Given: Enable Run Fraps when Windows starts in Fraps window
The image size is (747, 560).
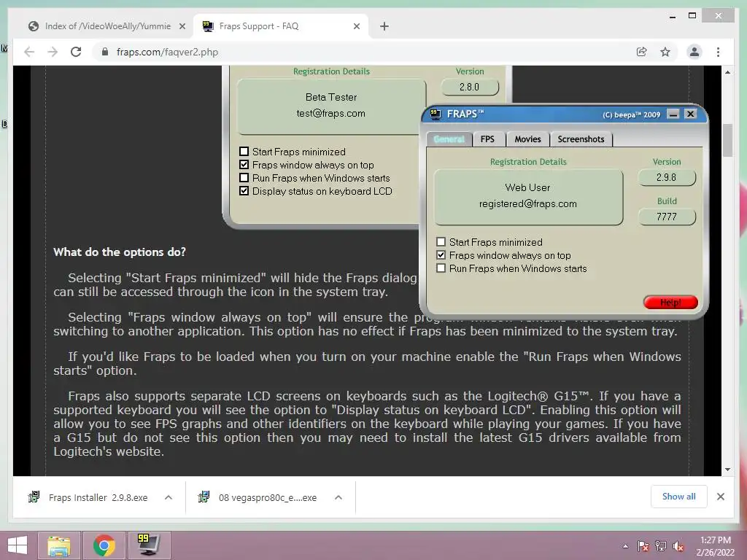Looking at the screenshot, I should 441,268.
